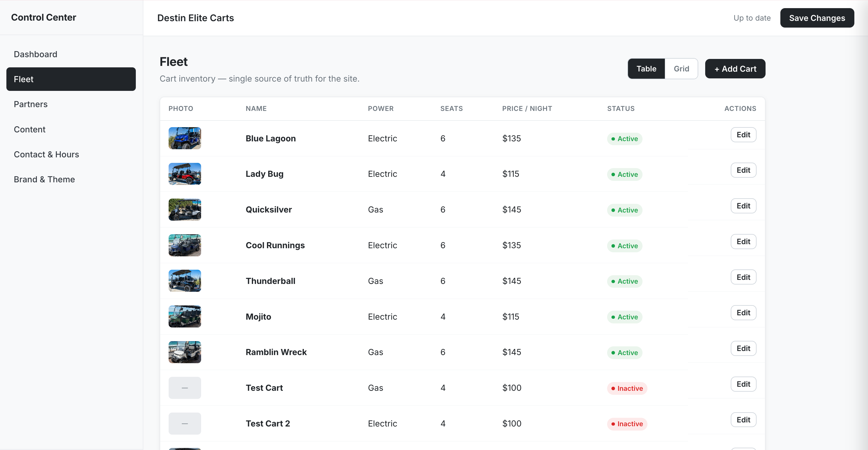The height and width of the screenshot is (450, 868).
Task: Click the Inactive badge for Test Cart 2
Action: [627, 424]
